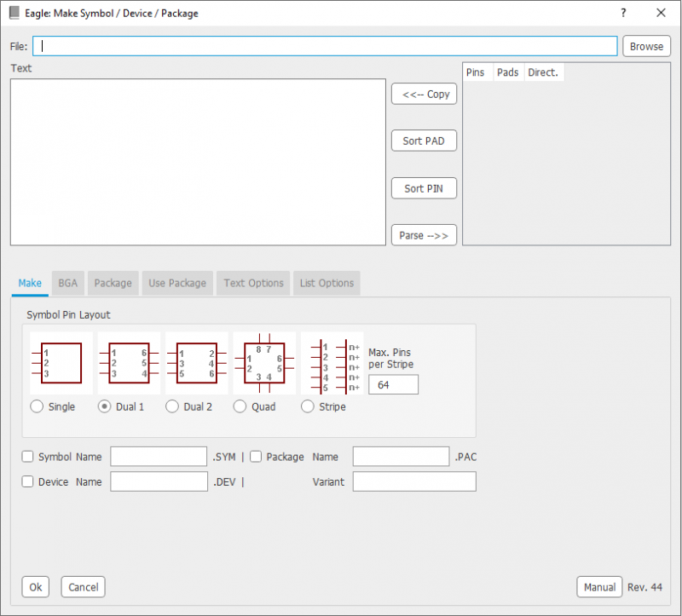Click the Stripe pin layout symbol image
The width and height of the screenshot is (682, 616).
coord(332,364)
